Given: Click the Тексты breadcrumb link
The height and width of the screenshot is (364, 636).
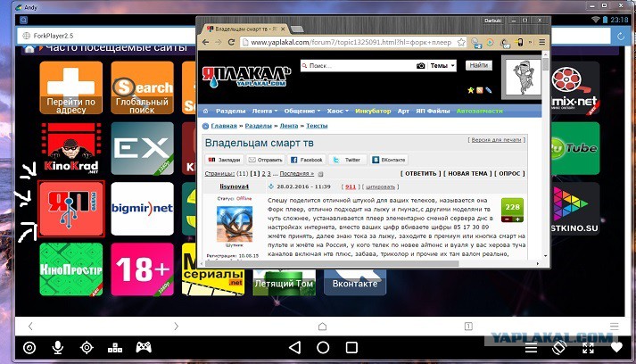Looking at the screenshot, I should (317, 126).
